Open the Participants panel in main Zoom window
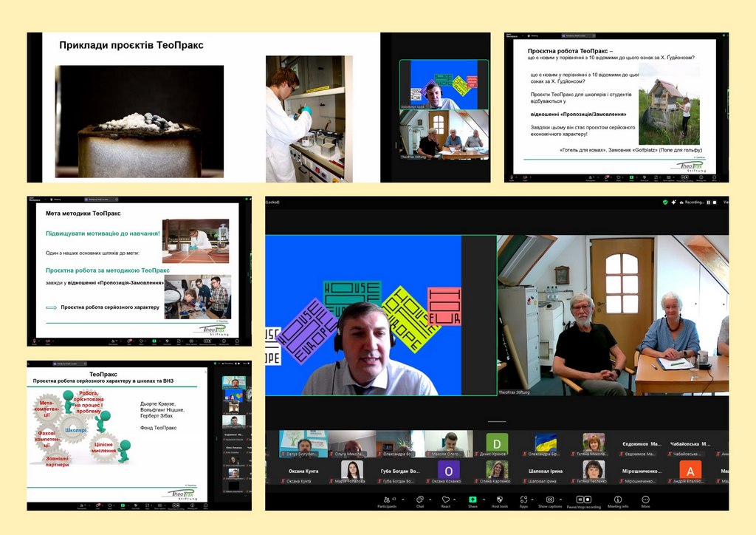Screen dimensions: 756x535 (x=387, y=502)
